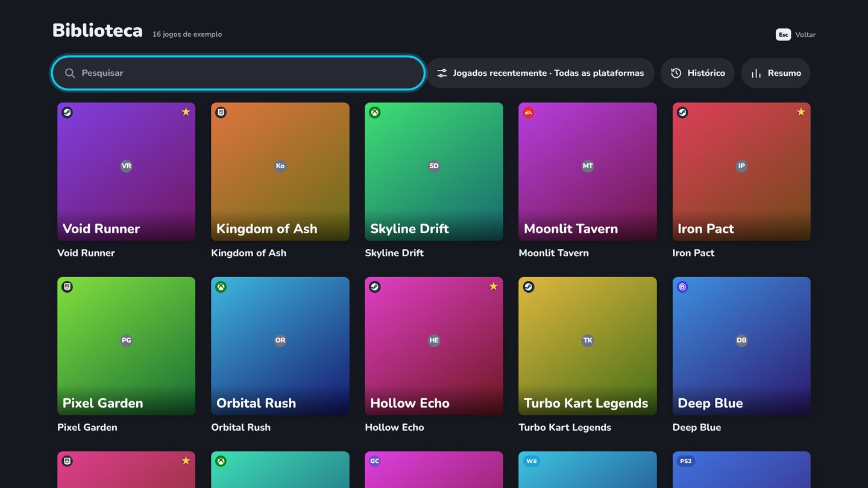This screenshot has height=488, width=868.
Task: Click the Turbo Kart Legends title link
Action: [x=565, y=427]
